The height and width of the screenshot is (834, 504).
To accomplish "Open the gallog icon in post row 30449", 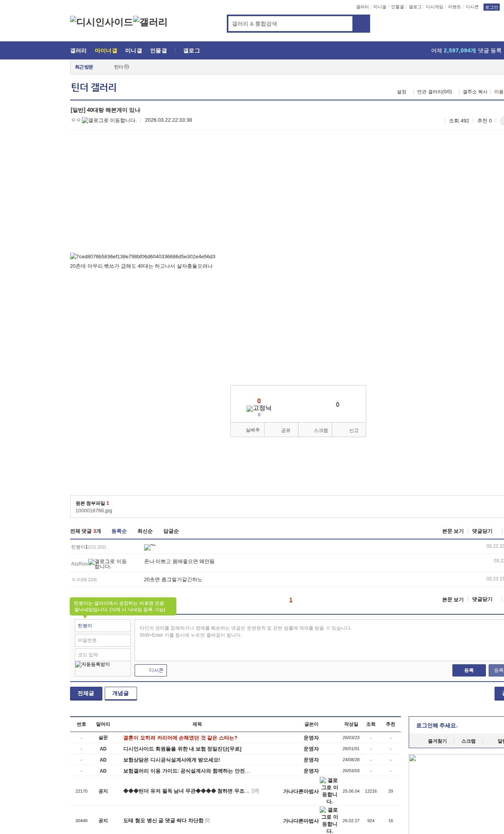I will pyautogui.click(x=330, y=820).
